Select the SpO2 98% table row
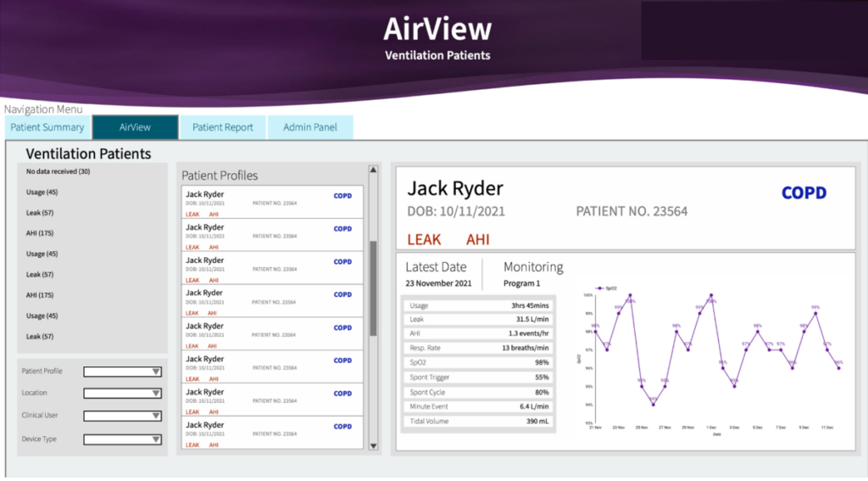This screenshot has width=868, height=481. tap(478, 363)
